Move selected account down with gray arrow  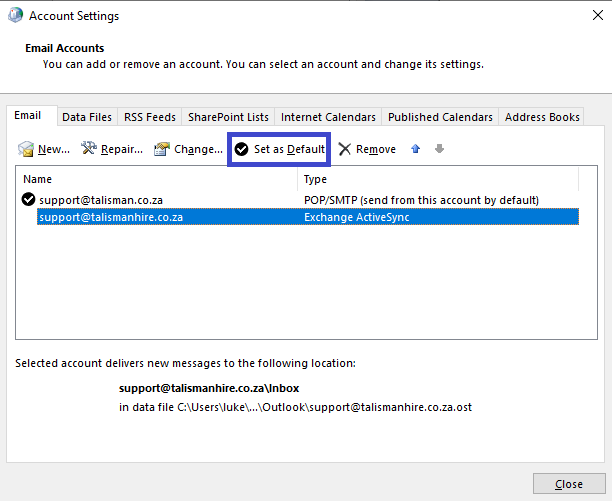pyautogui.click(x=439, y=149)
